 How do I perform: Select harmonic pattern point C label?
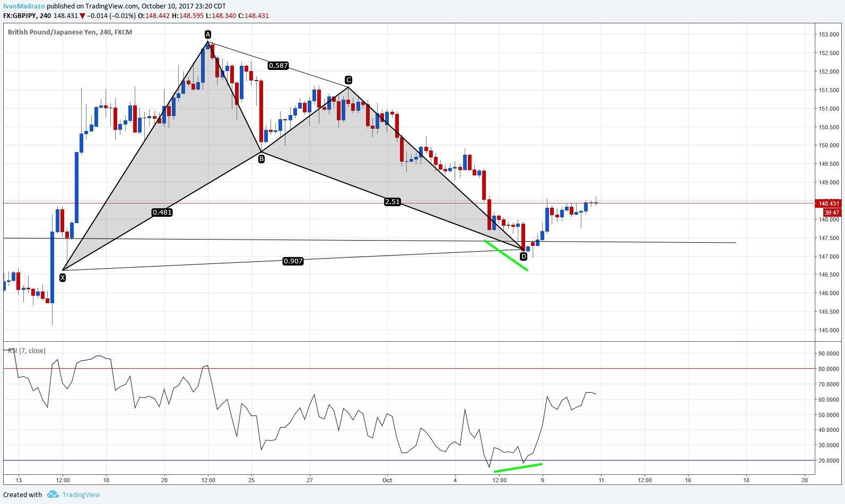pyautogui.click(x=349, y=80)
